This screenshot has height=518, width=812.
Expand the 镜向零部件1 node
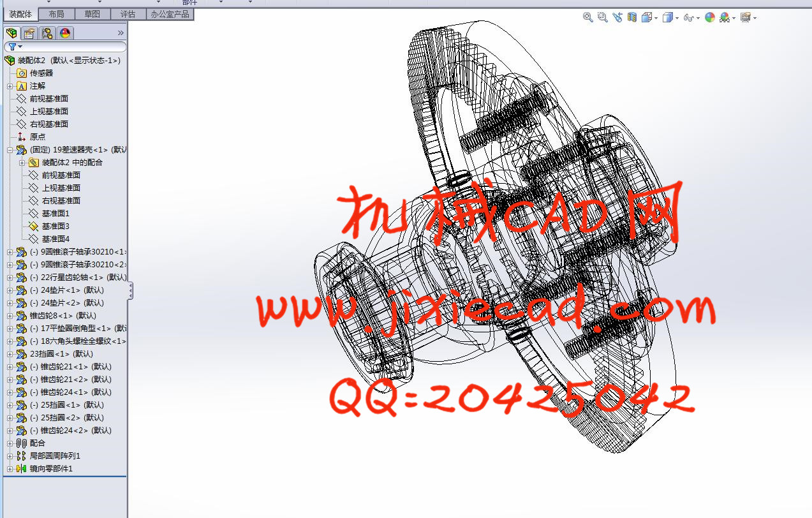pos(10,469)
